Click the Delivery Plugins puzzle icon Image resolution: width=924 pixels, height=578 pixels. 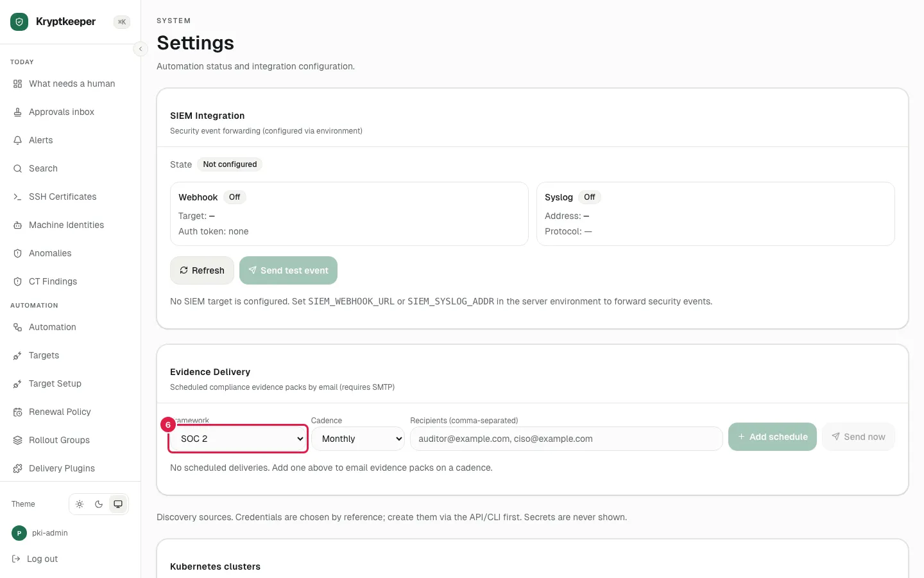point(17,469)
